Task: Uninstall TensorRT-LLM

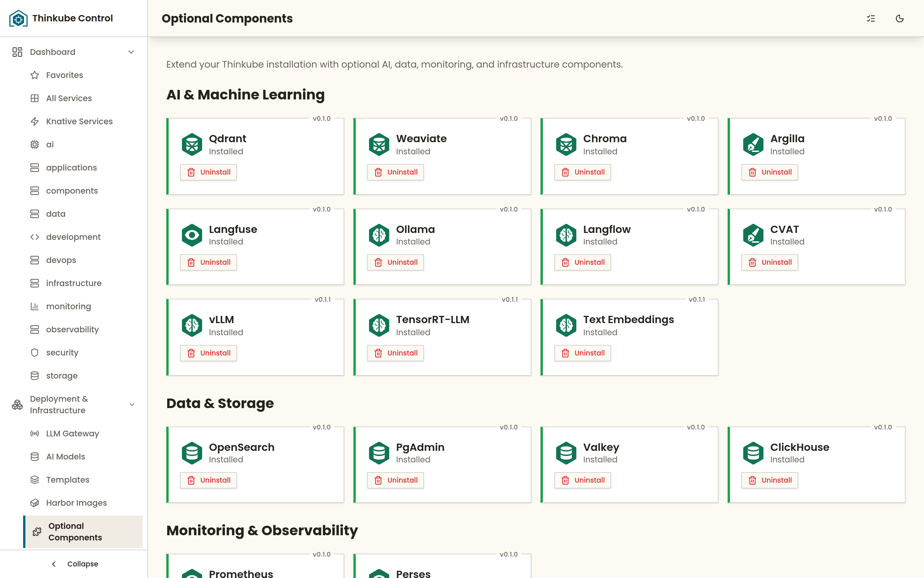Action: 396,353
